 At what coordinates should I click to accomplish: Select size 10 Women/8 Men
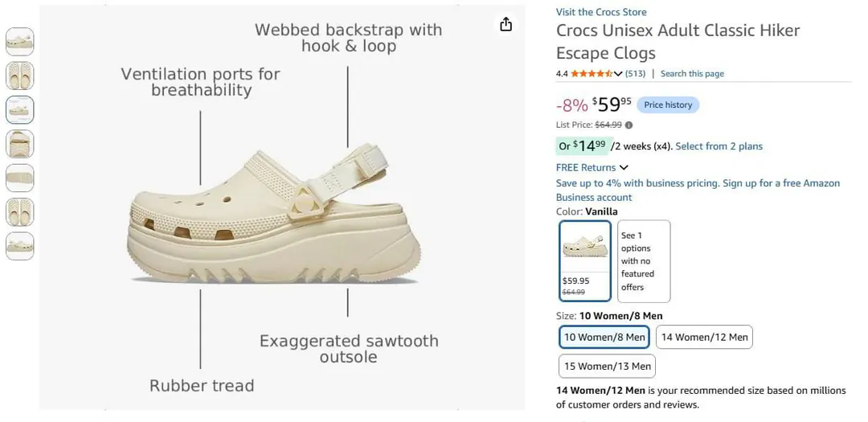click(x=604, y=337)
